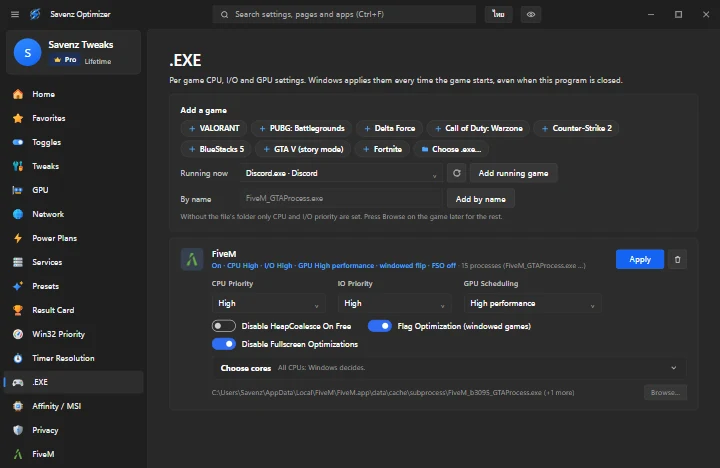Open the IO Priority dropdown

(394, 304)
